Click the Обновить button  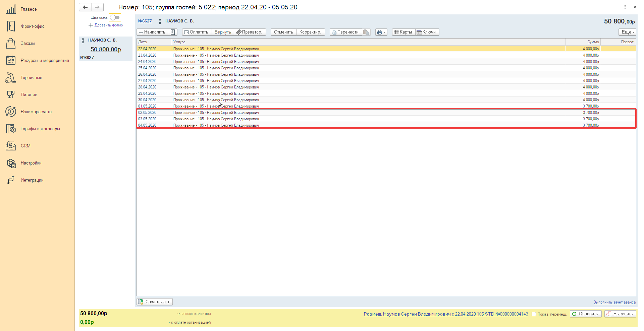tap(586, 314)
